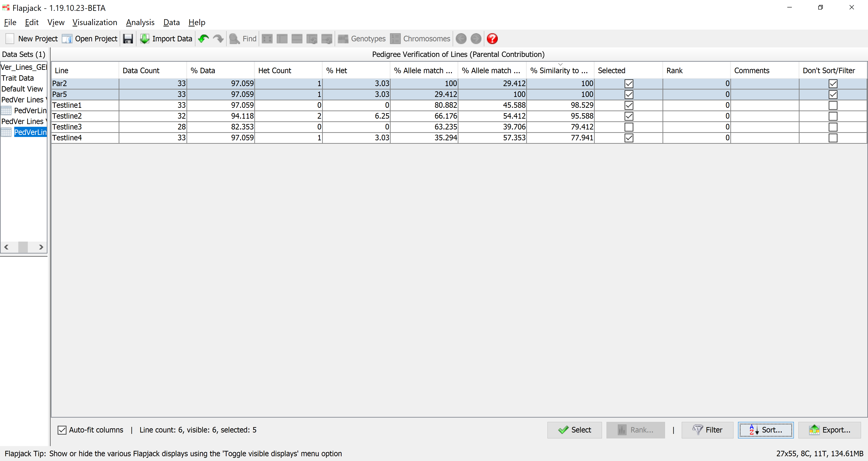Click the Rank column header
The width and height of the screenshot is (868, 461).
point(696,71)
